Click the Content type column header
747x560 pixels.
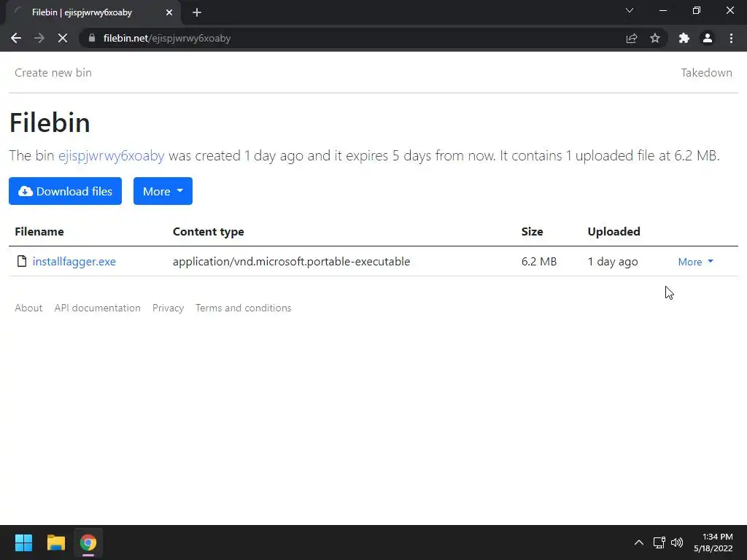point(208,231)
